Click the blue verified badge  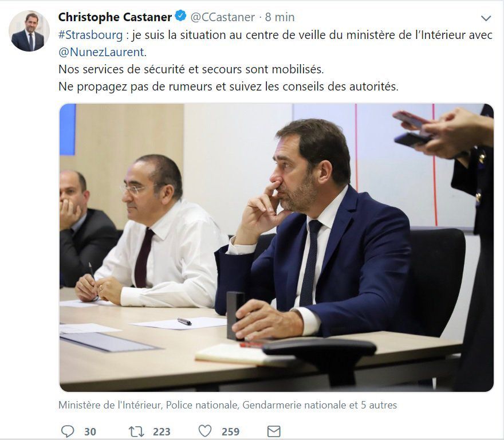click(x=180, y=16)
